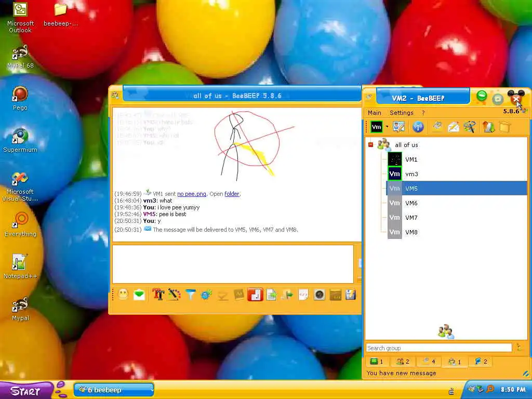Click the brown box icon in chat toolbar

point(335,295)
